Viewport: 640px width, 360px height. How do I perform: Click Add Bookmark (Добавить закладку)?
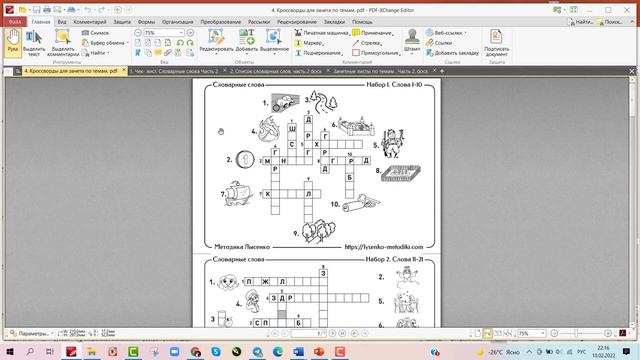(452, 53)
